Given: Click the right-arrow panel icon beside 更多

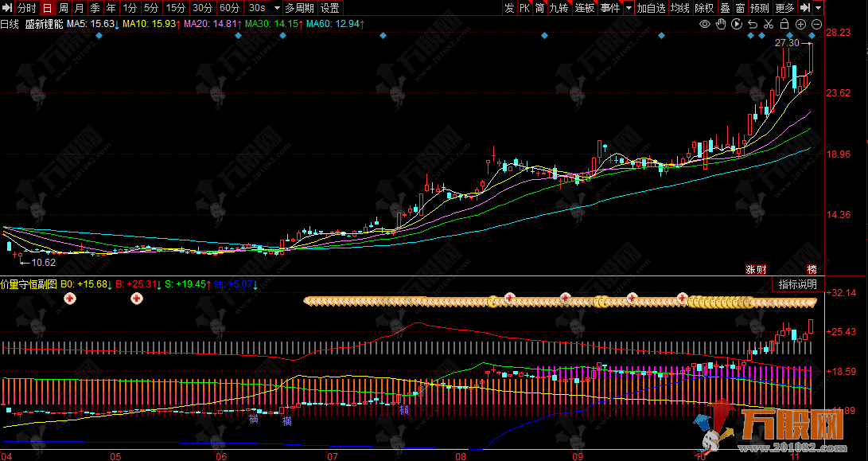Looking at the screenshot, I should tap(806, 8).
